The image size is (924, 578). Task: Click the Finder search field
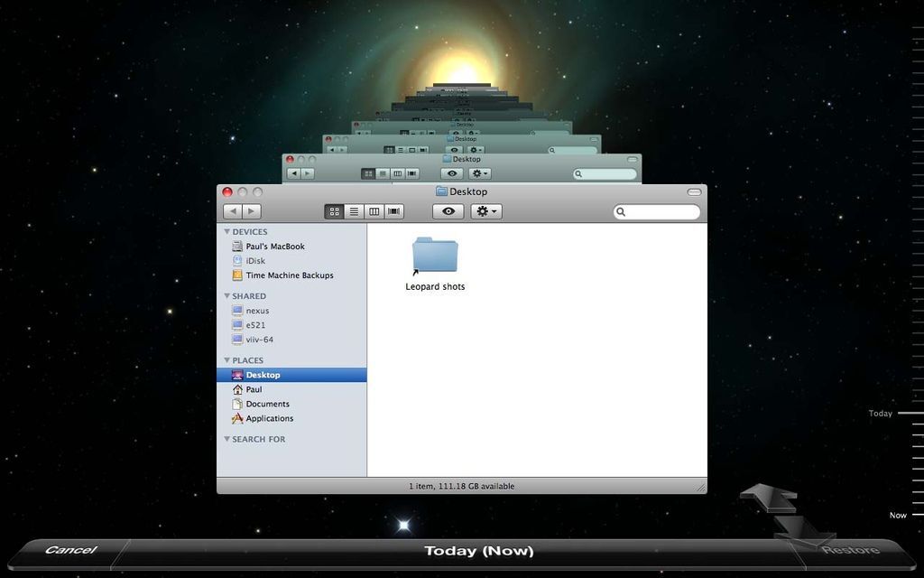pos(657,211)
